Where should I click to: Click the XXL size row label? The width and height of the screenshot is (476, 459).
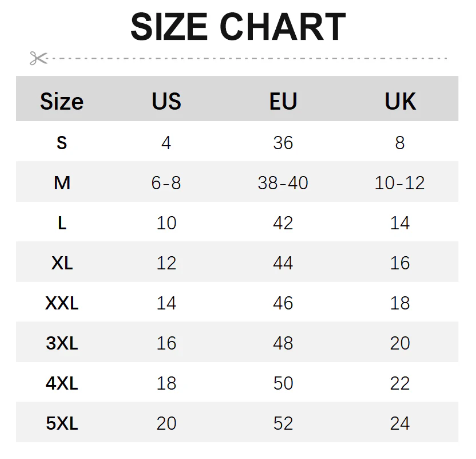[62, 303]
